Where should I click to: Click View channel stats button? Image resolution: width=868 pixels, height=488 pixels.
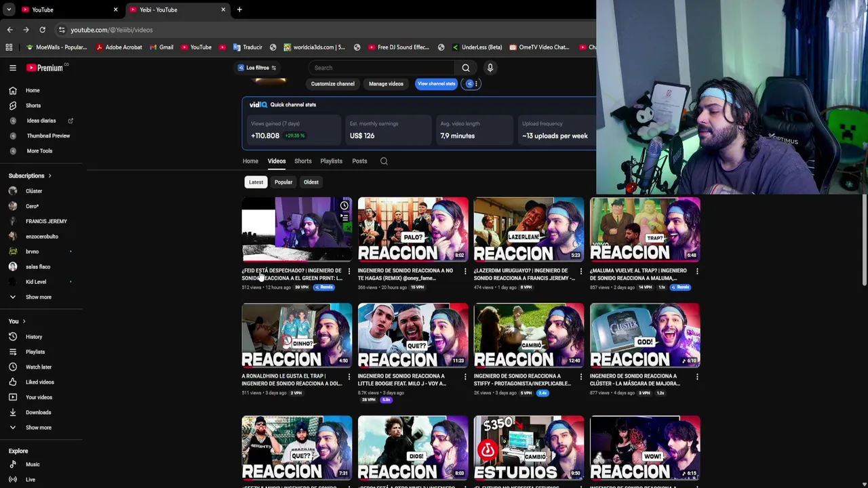coord(437,84)
